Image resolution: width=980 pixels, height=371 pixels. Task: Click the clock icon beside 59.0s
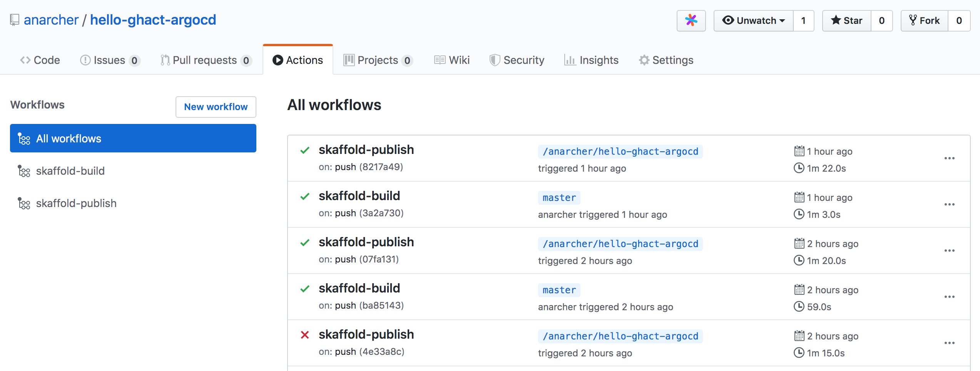click(799, 307)
